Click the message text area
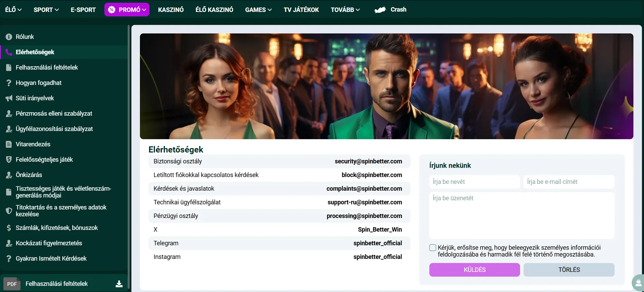 pos(522,216)
